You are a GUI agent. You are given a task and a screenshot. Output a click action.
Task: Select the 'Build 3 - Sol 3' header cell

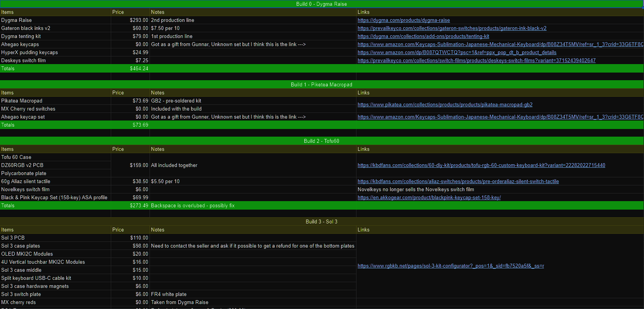(x=322, y=222)
